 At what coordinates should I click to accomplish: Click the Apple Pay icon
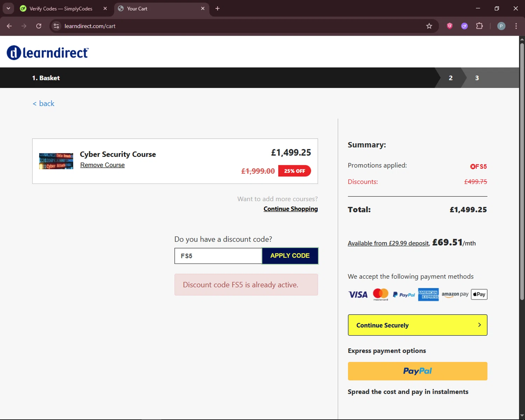tap(479, 294)
